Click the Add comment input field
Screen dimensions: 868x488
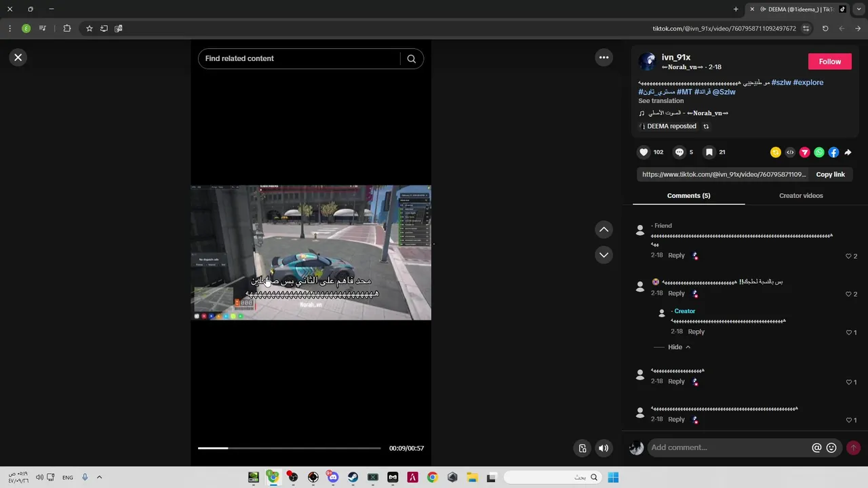729,448
